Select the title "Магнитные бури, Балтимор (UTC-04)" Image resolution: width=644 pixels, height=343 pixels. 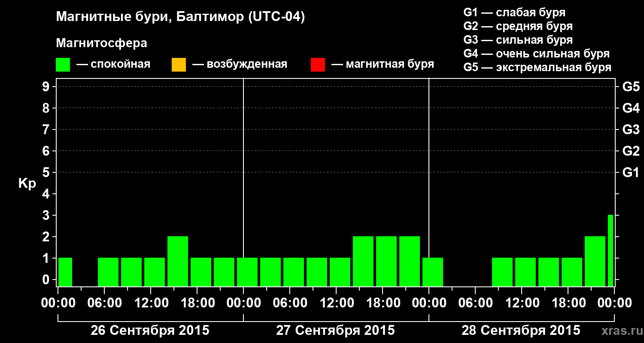click(x=180, y=17)
